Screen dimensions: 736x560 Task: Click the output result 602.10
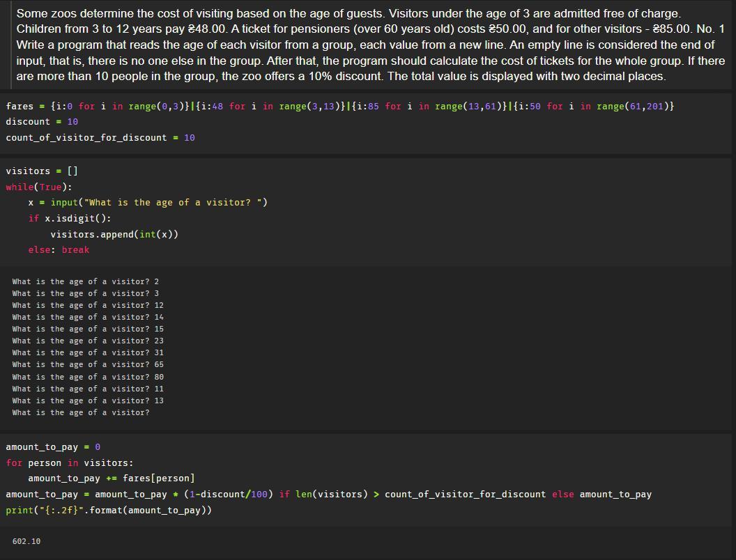tap(26, 541)
